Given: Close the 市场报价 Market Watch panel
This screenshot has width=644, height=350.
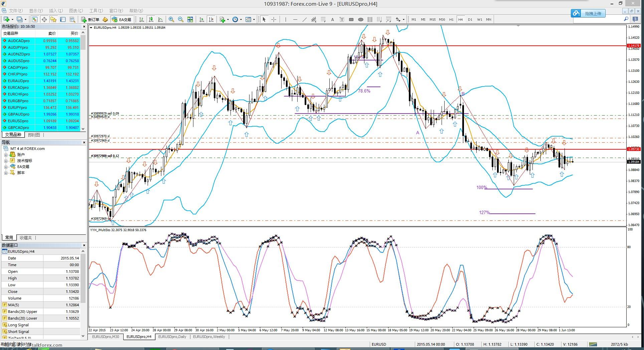Looking at the screenshot, I should (x=84, y=26).
